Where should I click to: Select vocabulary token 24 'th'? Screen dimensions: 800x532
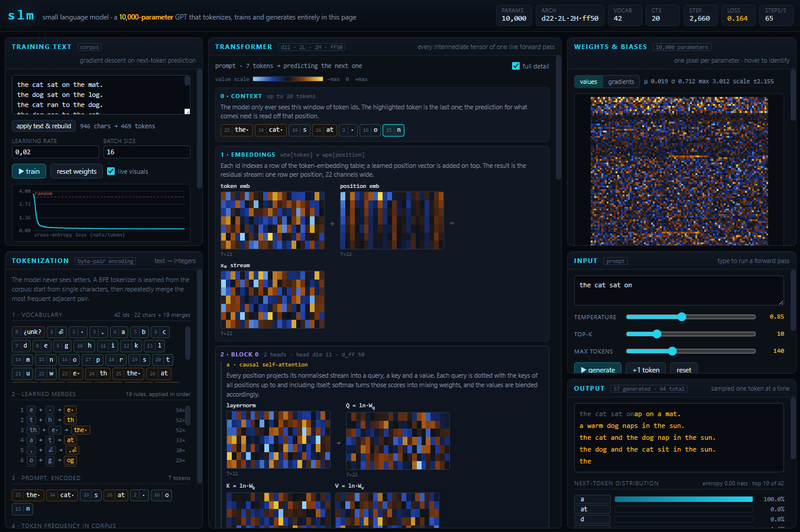pyautogui.click(x=98, y=373)
